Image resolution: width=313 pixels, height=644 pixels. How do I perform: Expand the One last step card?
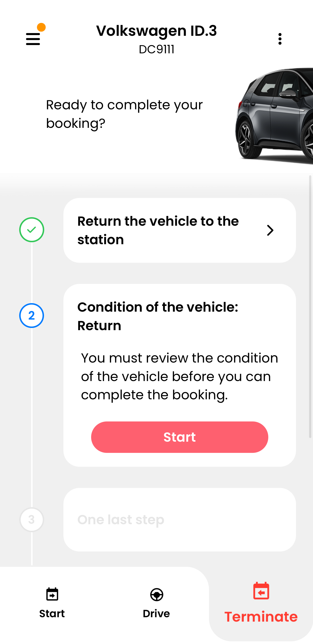pos(179,520)
